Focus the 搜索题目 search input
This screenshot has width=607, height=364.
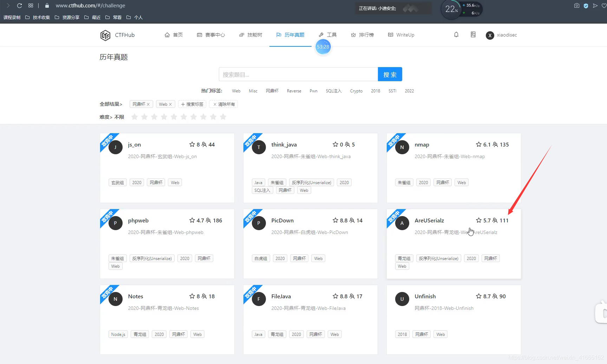(x=298, y=74)
